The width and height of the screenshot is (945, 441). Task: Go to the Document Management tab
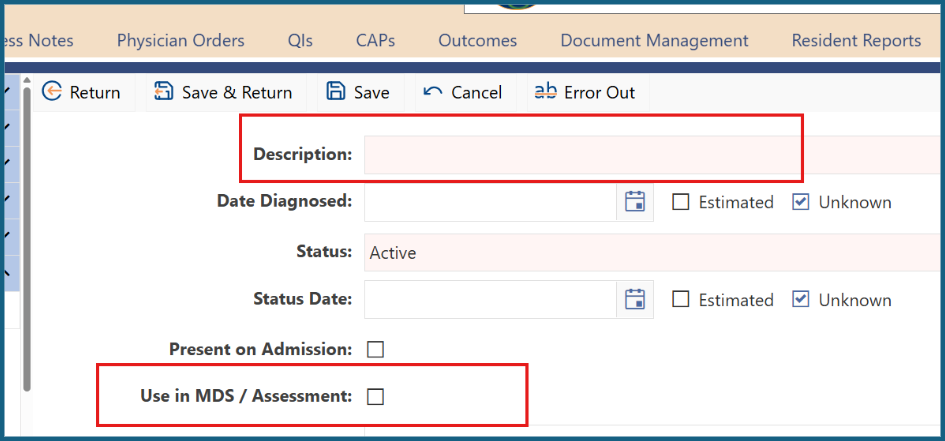coord(655,40)
